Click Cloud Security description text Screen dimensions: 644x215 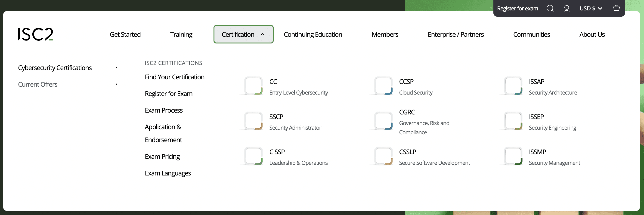pyautogui.click(x=415, y=93)
